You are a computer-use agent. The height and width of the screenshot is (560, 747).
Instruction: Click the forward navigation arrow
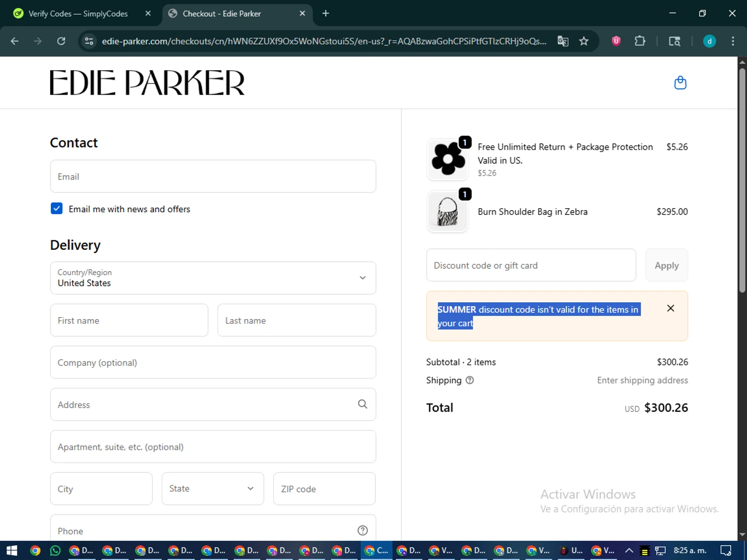(38, 41)
